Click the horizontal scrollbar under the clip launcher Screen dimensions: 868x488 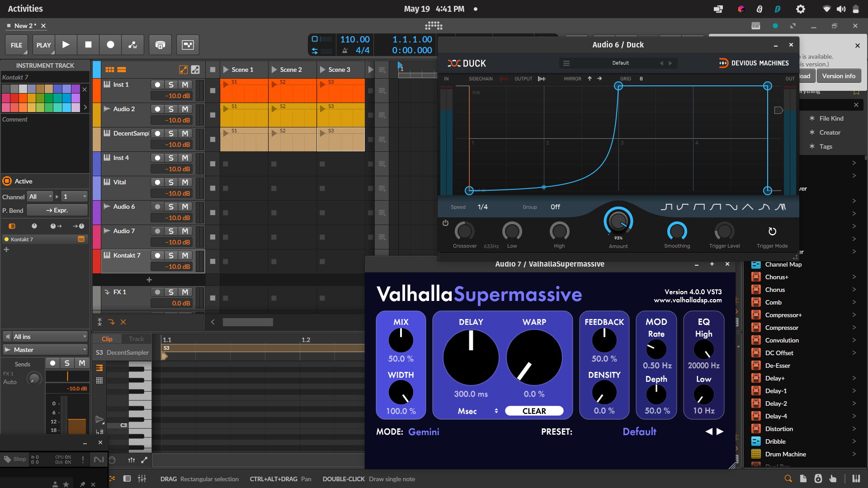coord(248,322)
